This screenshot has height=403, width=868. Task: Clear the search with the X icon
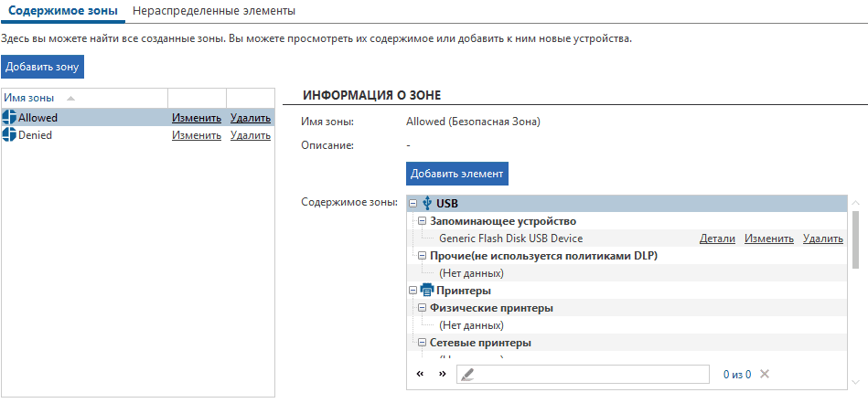[765, 374]
